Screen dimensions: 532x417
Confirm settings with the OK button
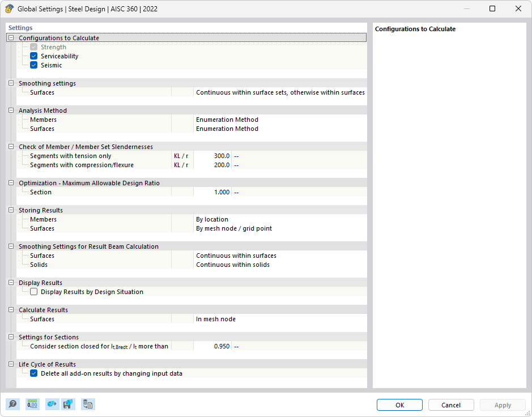pos(399,405)
